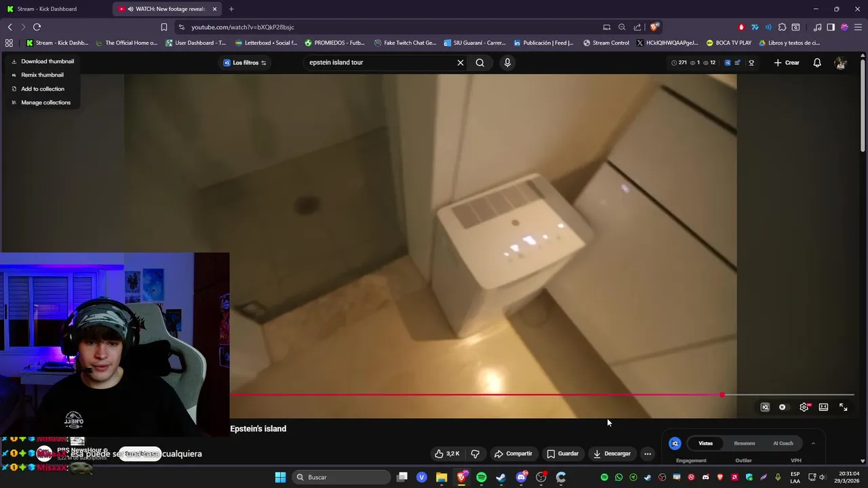Image resolution: width=868 pixels, height=488 pixels.
Task: Click the Descargar button
Action: (612, 453)
